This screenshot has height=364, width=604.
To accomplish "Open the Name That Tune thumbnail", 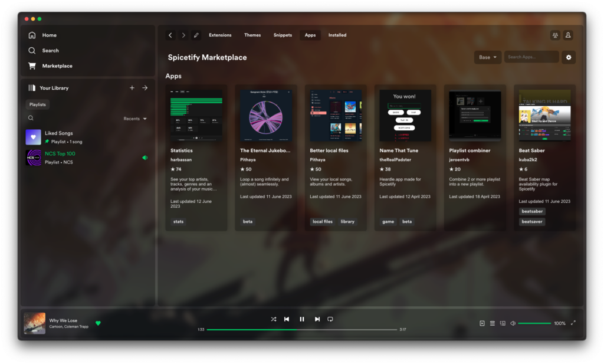I will point(405,116).
